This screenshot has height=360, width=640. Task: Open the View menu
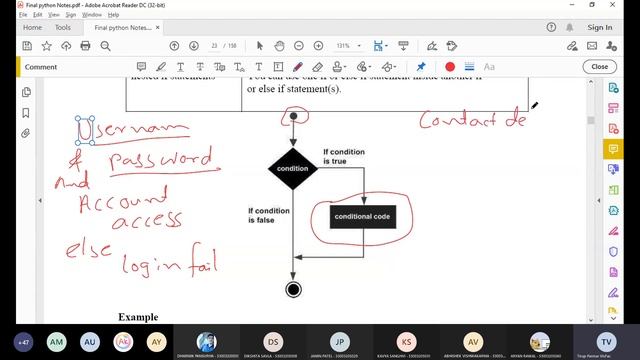(53, 15)
